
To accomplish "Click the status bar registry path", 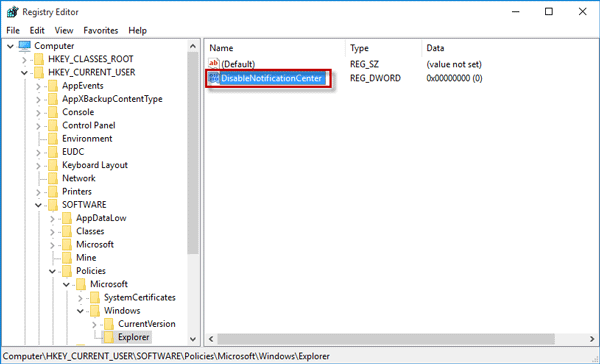I will pyautogui.click(x=166, y=356).
